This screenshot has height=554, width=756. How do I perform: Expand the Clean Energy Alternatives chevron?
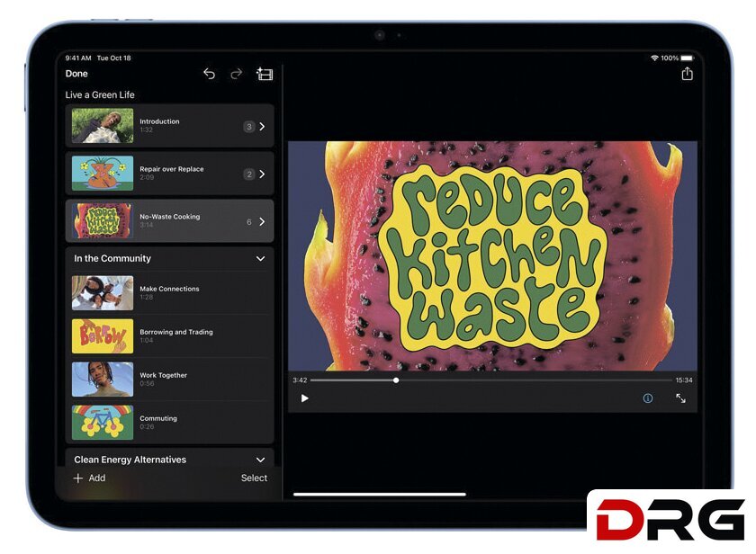click(260, 460)
